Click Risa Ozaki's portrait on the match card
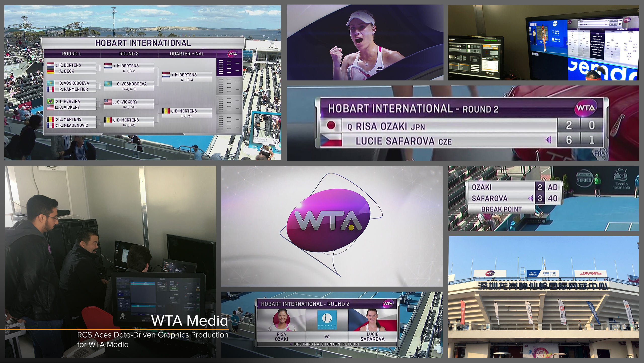 (x=281, y=320)
